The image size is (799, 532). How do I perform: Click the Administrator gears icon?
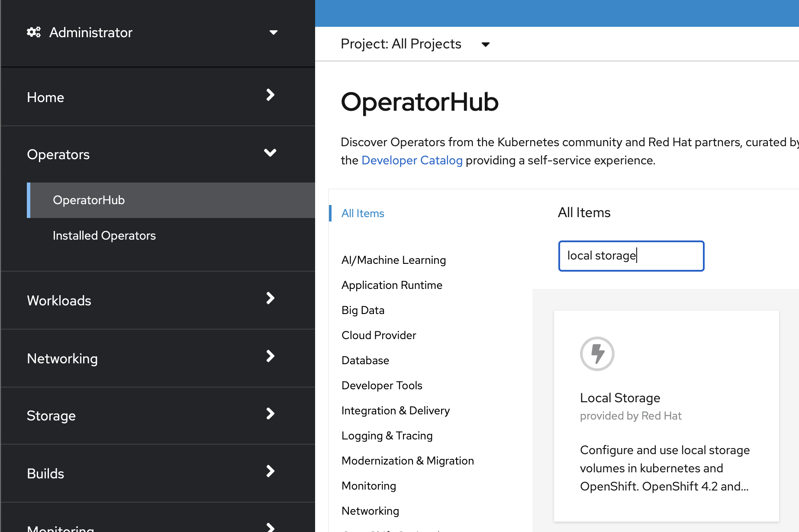[34, 32]
